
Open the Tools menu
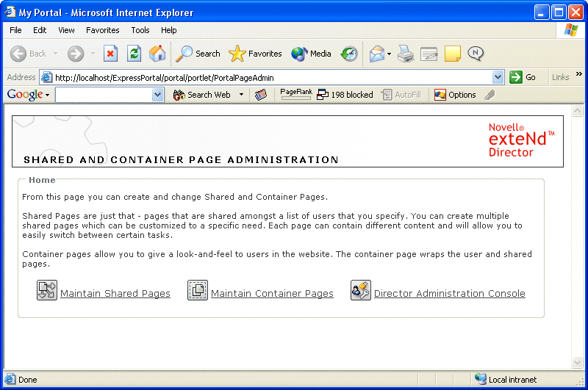tap(140, 30)
